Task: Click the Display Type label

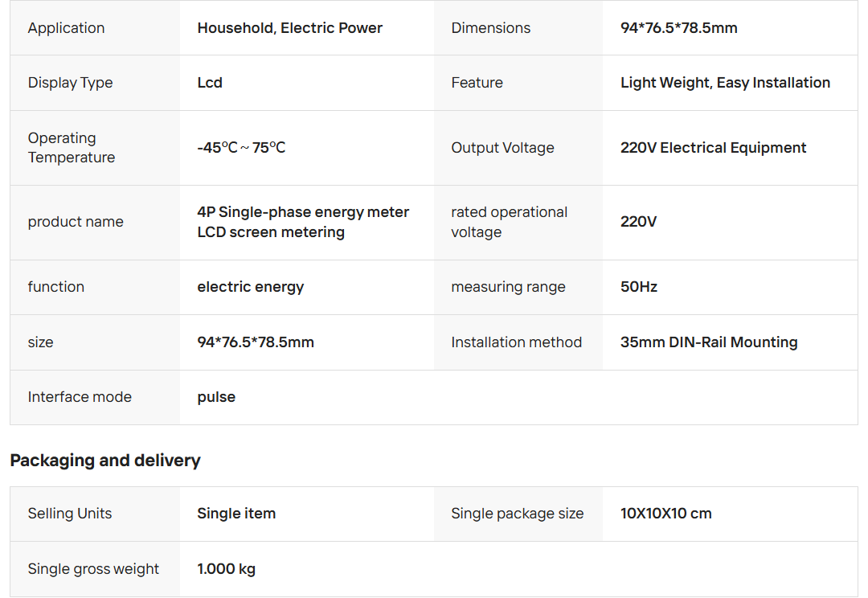Action: click(70, 83)
